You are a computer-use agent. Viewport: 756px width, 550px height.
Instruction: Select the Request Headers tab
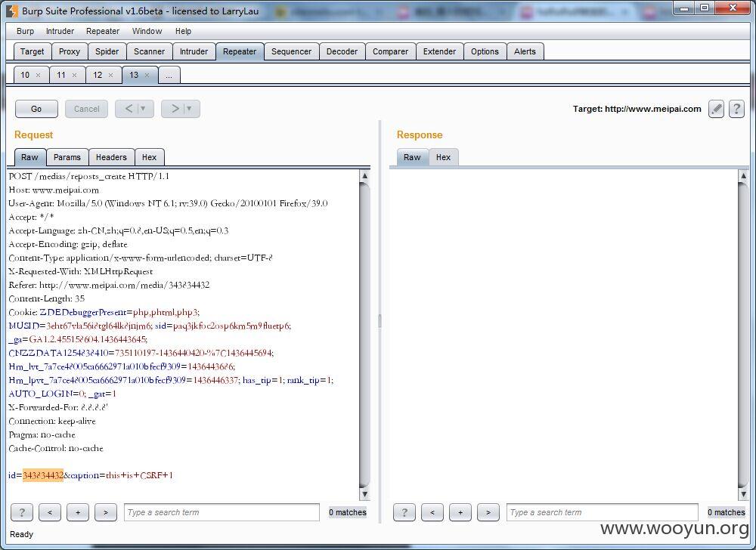(111, 157)
